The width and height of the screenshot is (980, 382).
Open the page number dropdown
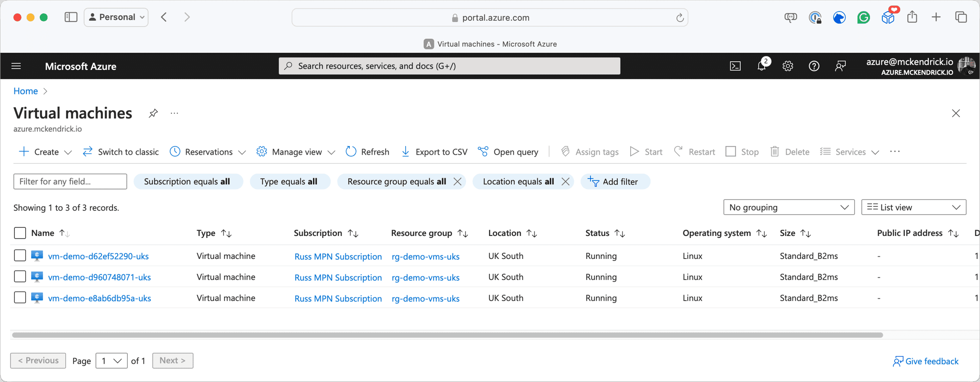[111, 360]
